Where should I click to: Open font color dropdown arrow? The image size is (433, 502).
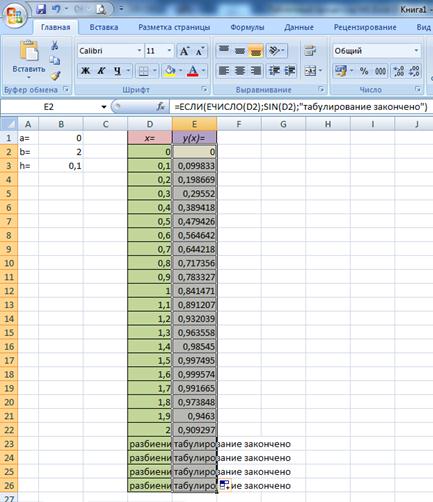click(203, 71)
